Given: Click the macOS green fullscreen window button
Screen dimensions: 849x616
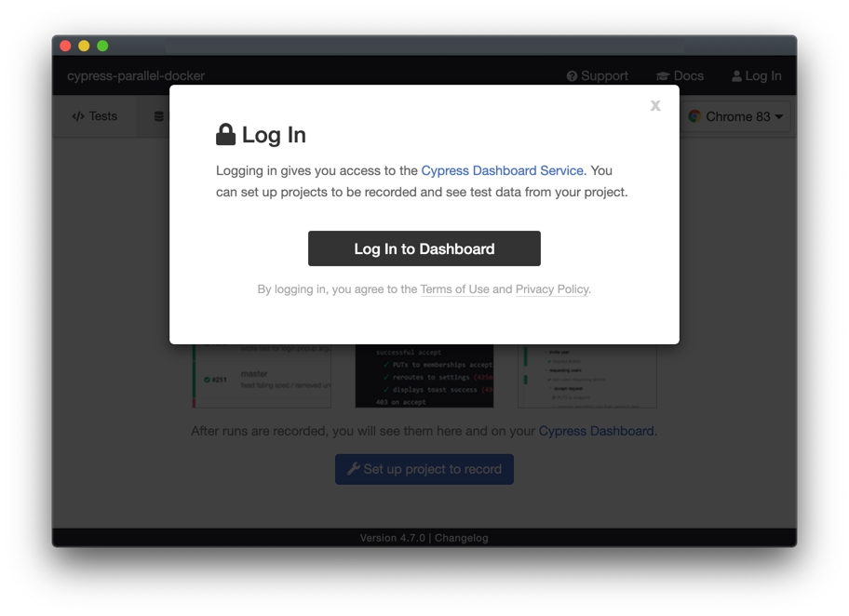Looking at the screenshot, I should (102, 46).
